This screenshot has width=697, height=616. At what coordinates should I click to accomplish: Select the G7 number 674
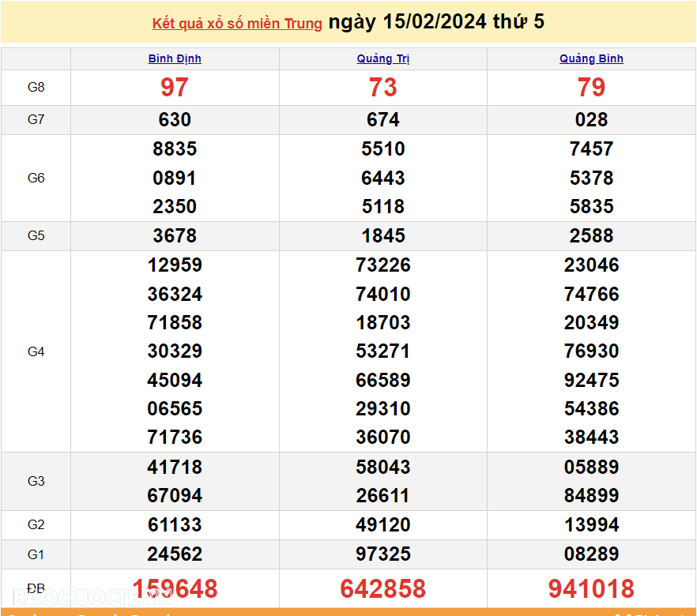click(x=383, y=120)
